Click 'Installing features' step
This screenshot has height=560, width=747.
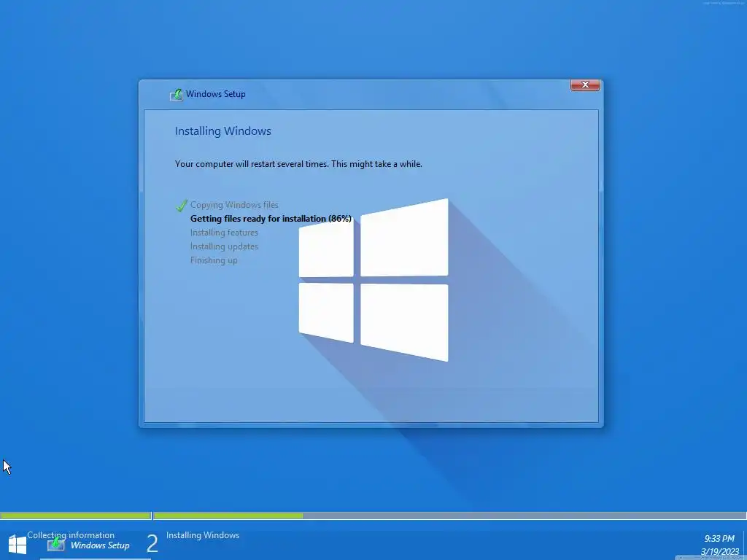(224, 233)
